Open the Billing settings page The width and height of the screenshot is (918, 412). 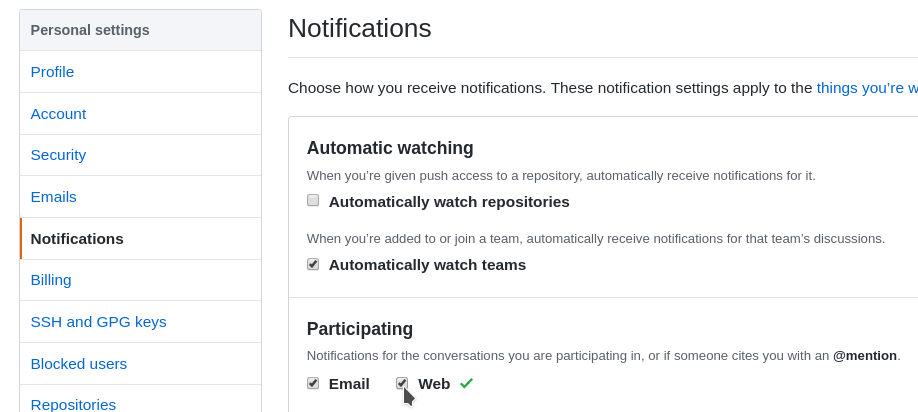click(51, 280)
